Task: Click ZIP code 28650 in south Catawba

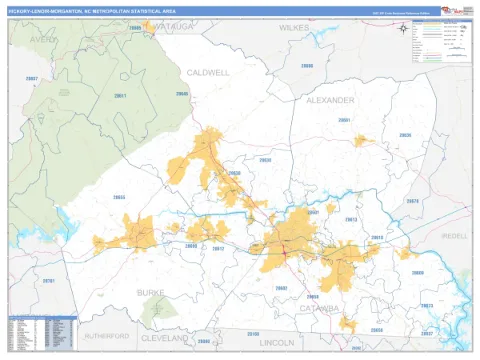Action: pyautogui.click(x=377, y=330)
